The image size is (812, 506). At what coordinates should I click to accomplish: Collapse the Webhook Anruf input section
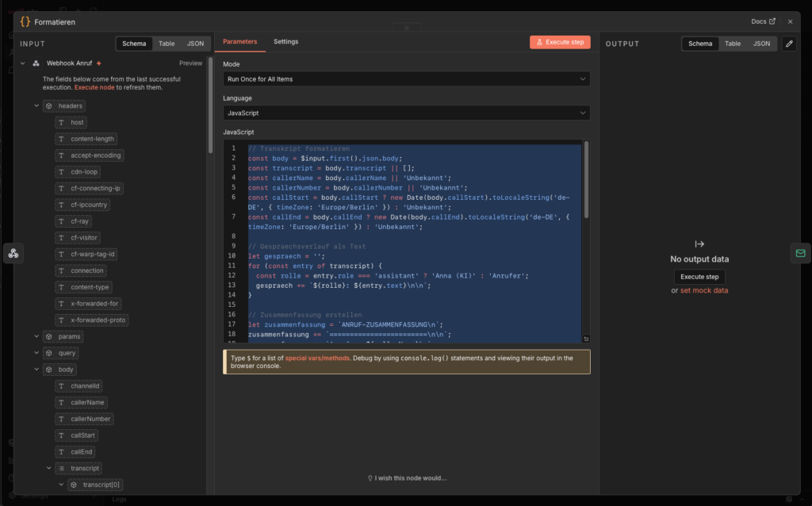tap(23, 63)
